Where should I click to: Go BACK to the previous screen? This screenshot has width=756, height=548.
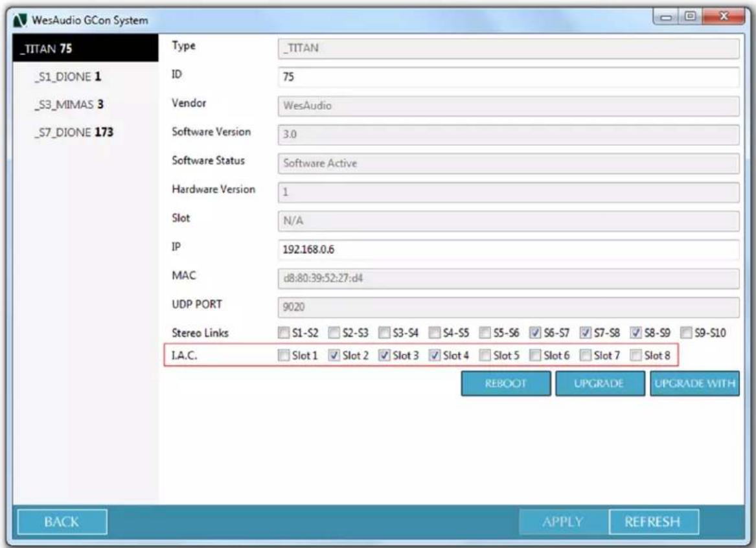click(x=62, y=522)
